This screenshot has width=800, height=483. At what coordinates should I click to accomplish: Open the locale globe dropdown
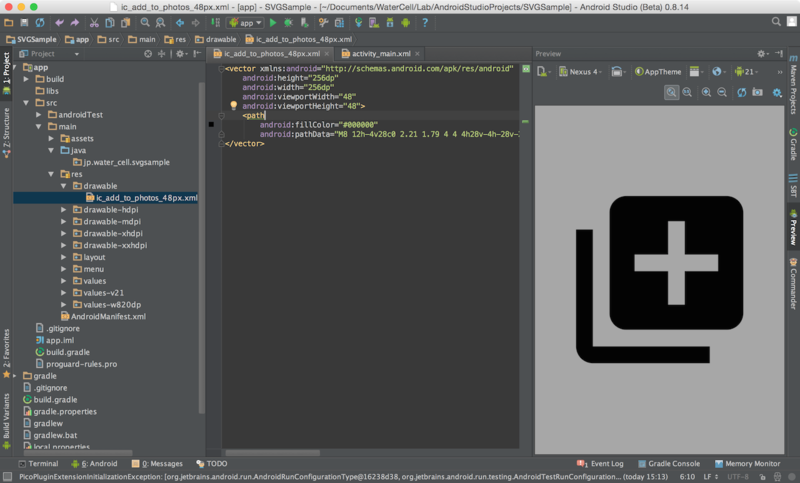click(719, 72)
